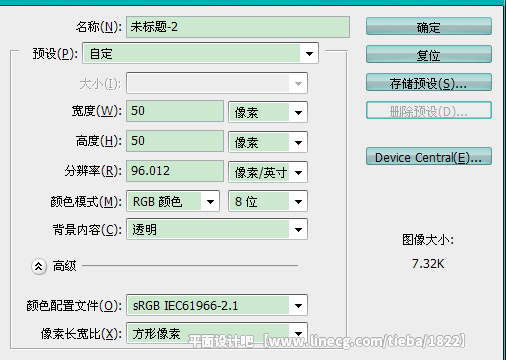Screen dimensions: 506x360
Task: Click the 颜色模式(M): label
Action: pyautogui.click(x=86, y=202)
